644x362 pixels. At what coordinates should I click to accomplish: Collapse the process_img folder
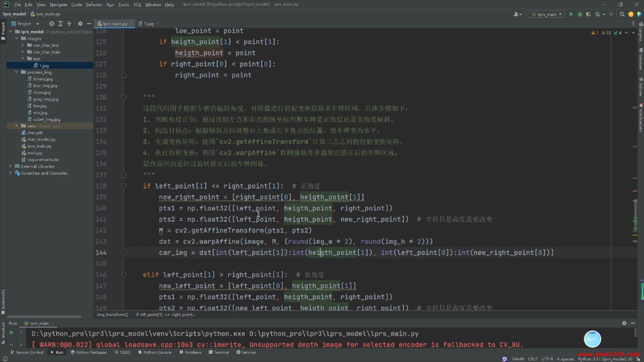click(x=16, y=72)
